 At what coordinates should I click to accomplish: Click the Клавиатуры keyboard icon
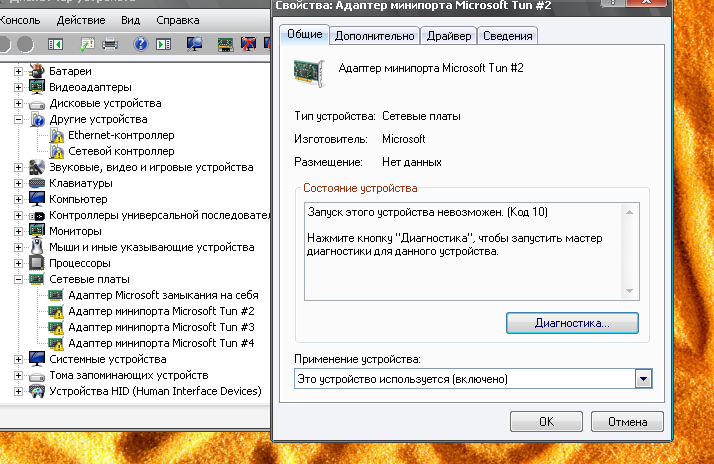(37, 183)
